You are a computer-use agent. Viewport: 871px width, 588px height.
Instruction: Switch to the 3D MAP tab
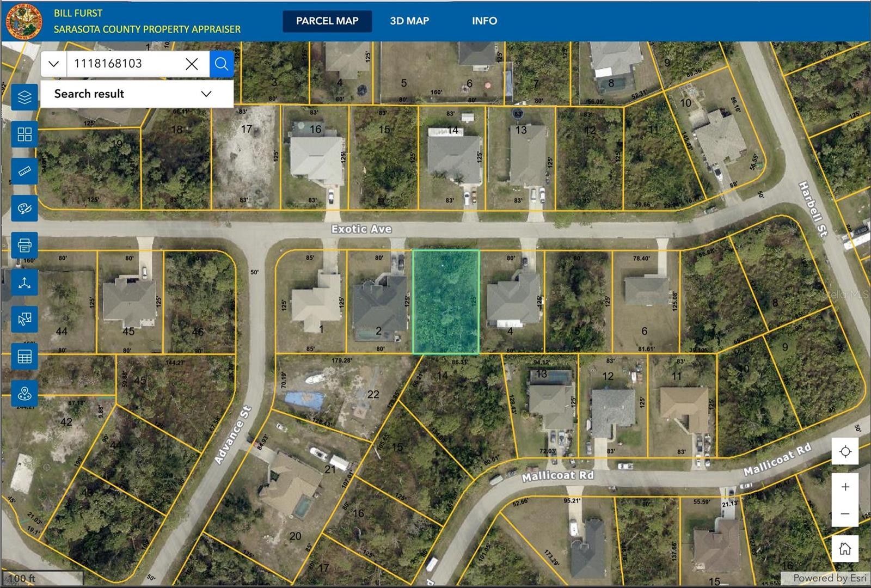(409, 21)
